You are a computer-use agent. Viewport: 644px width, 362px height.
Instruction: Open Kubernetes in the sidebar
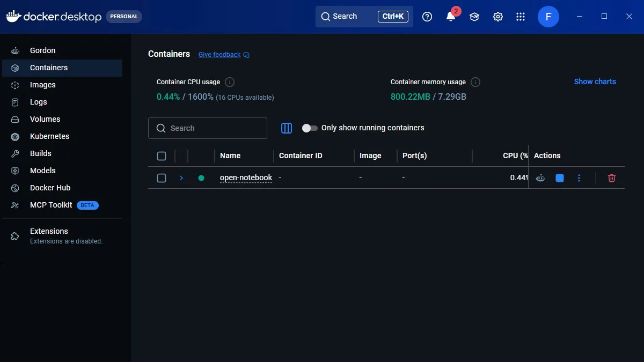click(x=62, y=136)
